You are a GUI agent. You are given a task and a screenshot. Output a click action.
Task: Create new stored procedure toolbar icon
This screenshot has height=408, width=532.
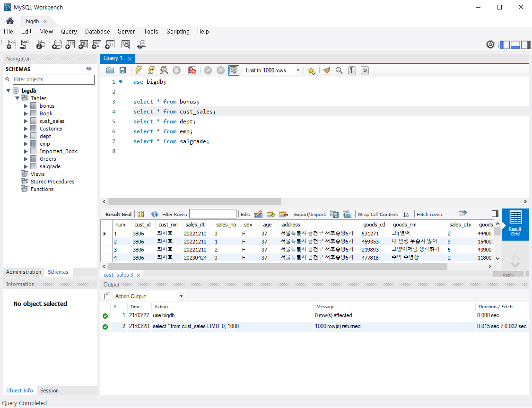coord(96,44)
